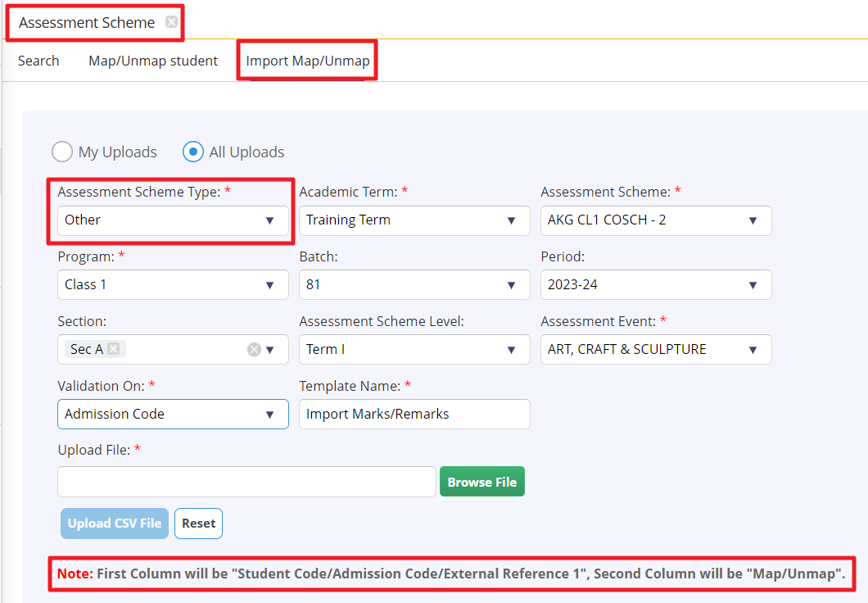This screenshot has height=603, width=868.
Task: Expand the Academic Term dropdown
Action: [x=414, y=220]
